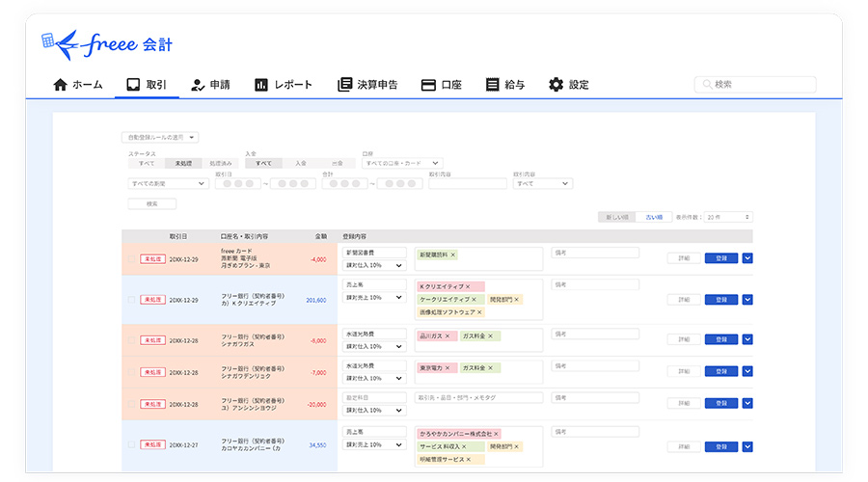Click the 口座 credit card icon
The width and height of the screenshot is (868, 482).
[428, 85]
